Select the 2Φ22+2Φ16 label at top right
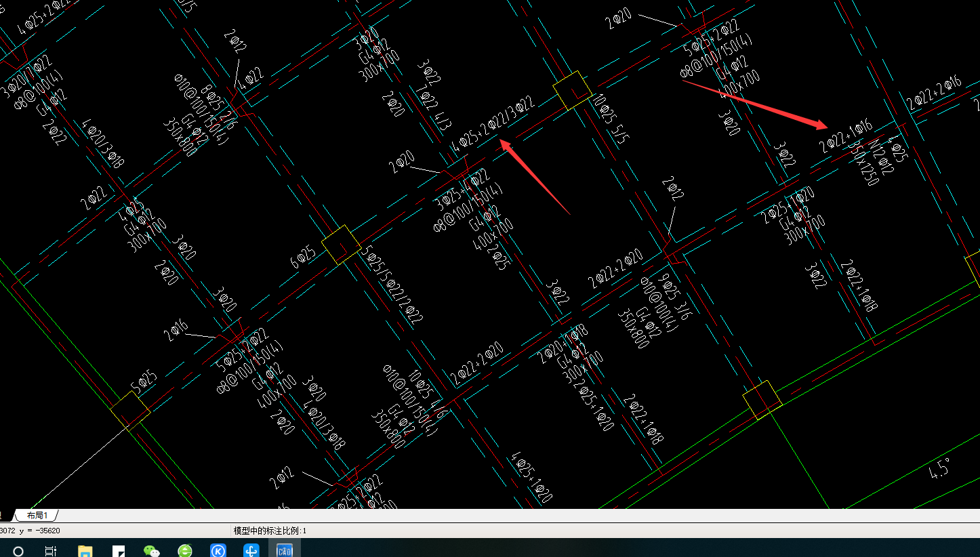The image size is (980, 557). point(935,94)
